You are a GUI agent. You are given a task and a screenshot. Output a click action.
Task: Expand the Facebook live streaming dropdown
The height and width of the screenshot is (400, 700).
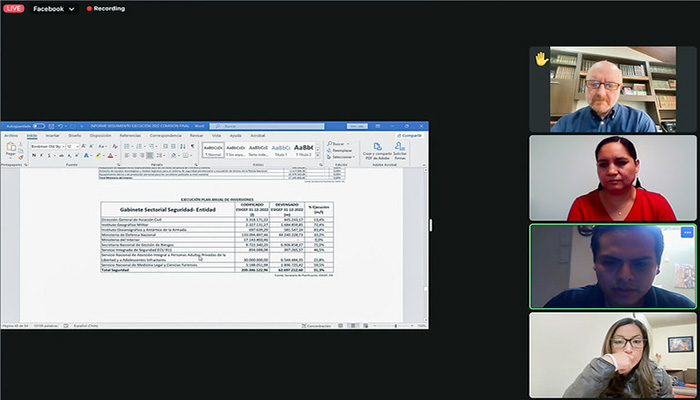click(72, 8)
